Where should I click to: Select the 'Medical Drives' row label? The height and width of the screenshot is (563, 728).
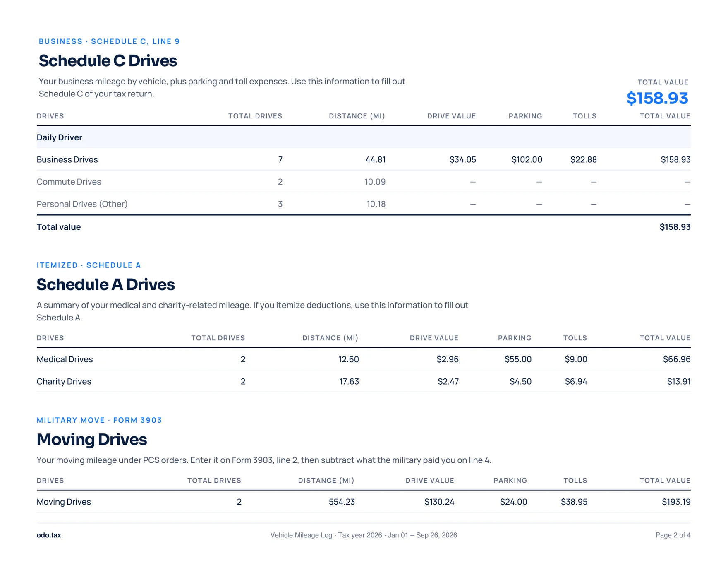click(x=65, y=359)
